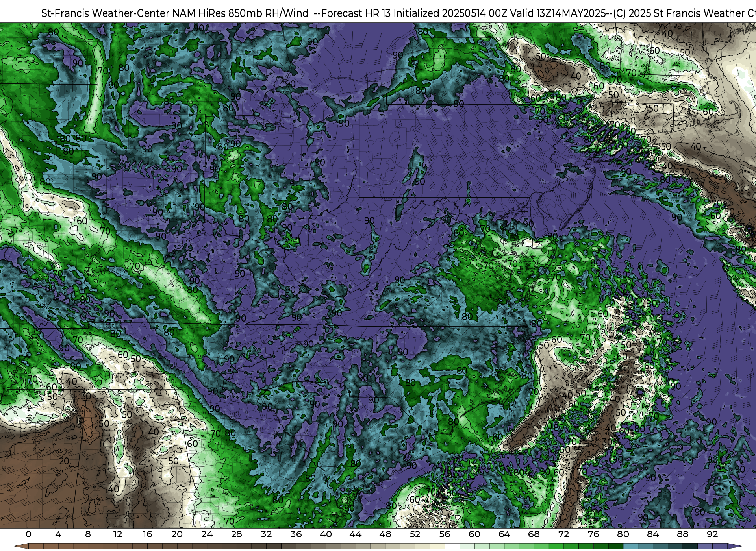Image resolution: width=756 pixels, height=551 pixels.
Task: Click the 68 tick label on the colorbar
Action: point(534,534)
